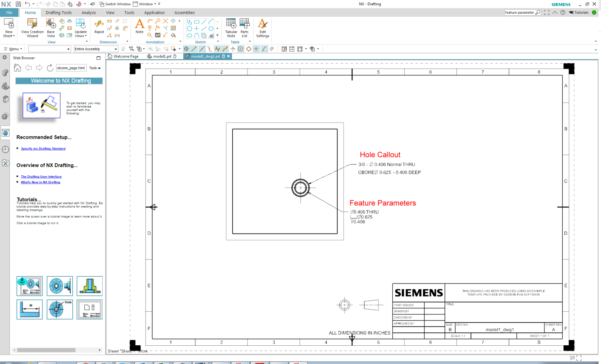This screenshot has width=601, height=364.
Task: Switch to the model1.prt tab
Action: coord(162,57)
